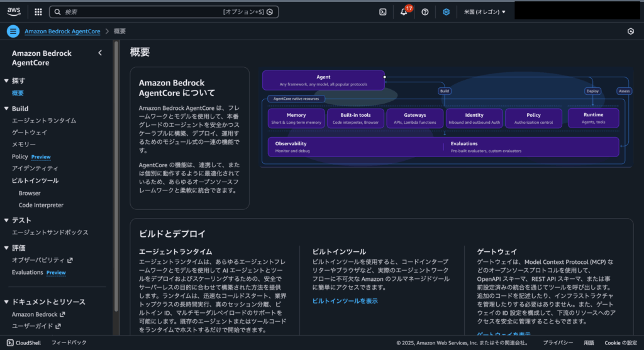The height and width of the screenshot is (350, 644).
Task: Click Amazon Bedrock AgentCore breadcrumb link
Action: pyautogui.click(x=63, y=31)
